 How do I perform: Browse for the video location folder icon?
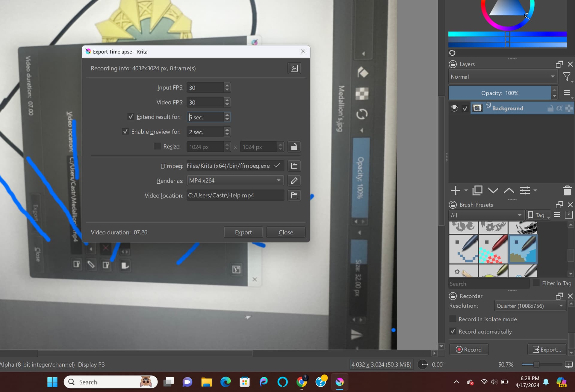(x=294, y=195)
